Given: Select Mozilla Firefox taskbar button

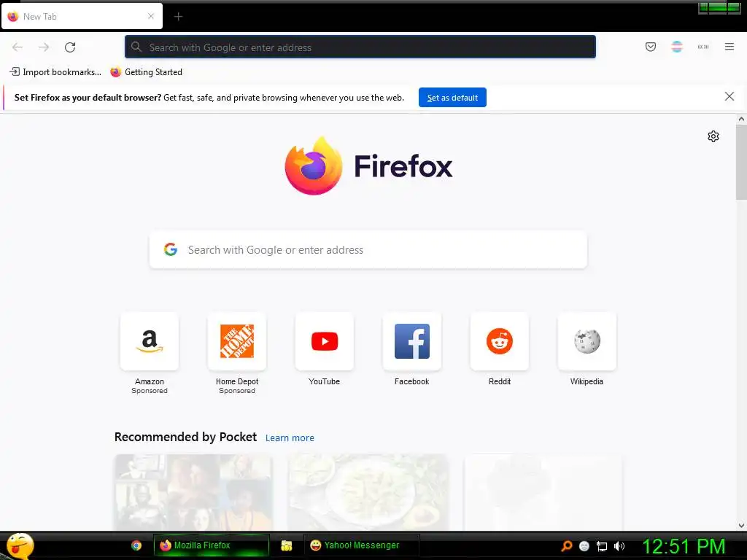Looking at the screenshot, I should tap(211, 545).
